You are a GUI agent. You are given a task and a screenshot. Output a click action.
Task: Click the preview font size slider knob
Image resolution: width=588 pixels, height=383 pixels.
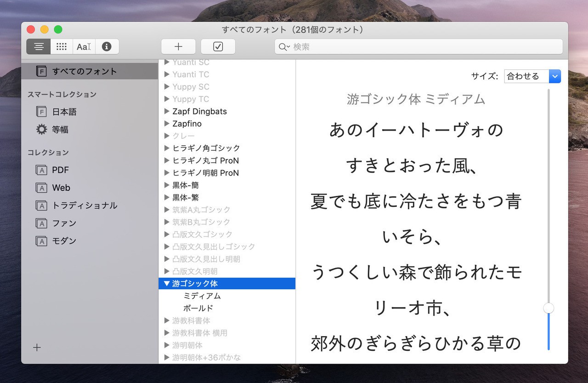click(x=548, y=308)
